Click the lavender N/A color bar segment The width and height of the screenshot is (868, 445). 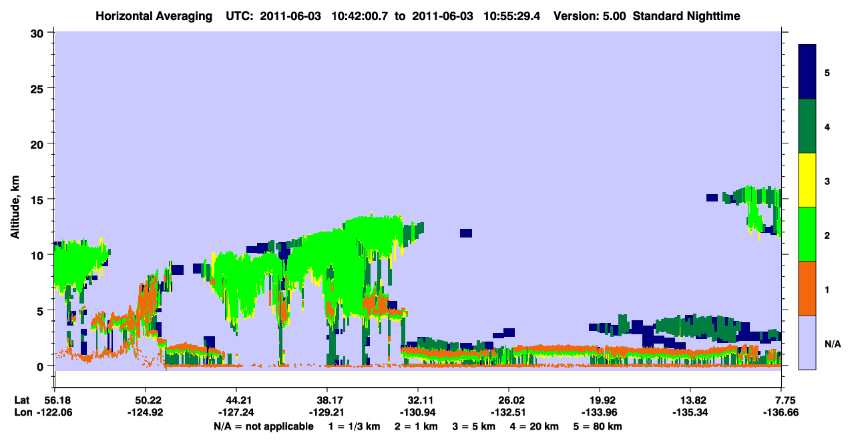(807, 342)
